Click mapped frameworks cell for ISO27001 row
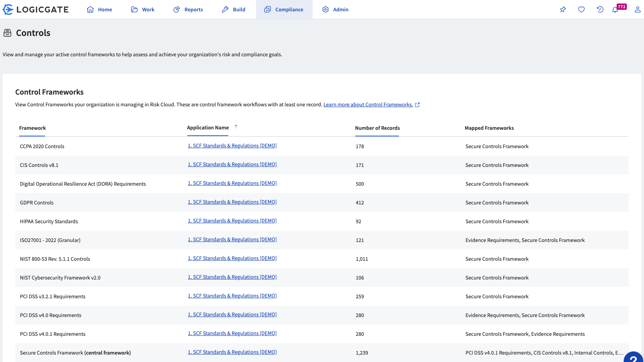Viewport: 644px width, 362px height. [525, 240]
